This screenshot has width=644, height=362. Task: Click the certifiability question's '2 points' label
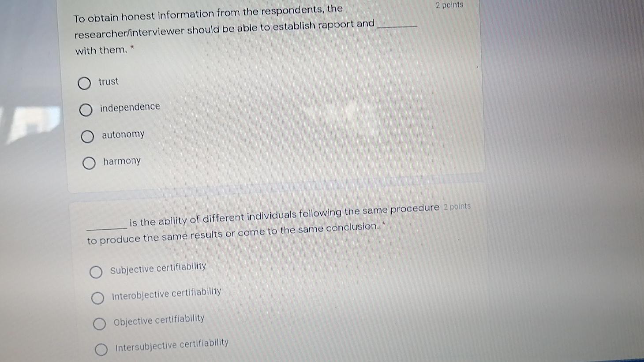(x=457, y=207)
